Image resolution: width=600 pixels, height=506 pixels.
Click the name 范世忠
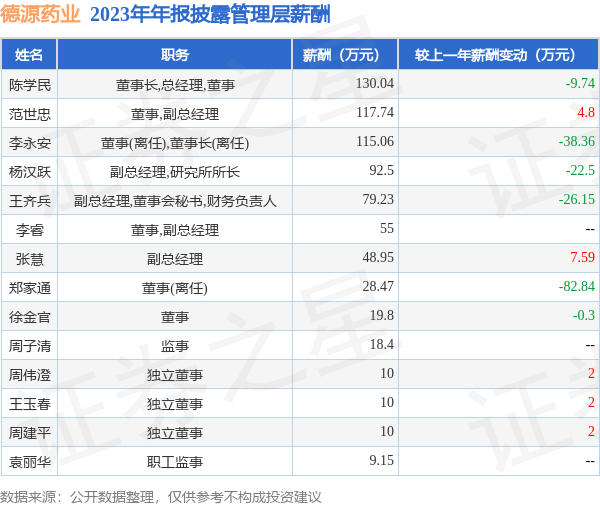pyautogui.click(x=30, y=114)
